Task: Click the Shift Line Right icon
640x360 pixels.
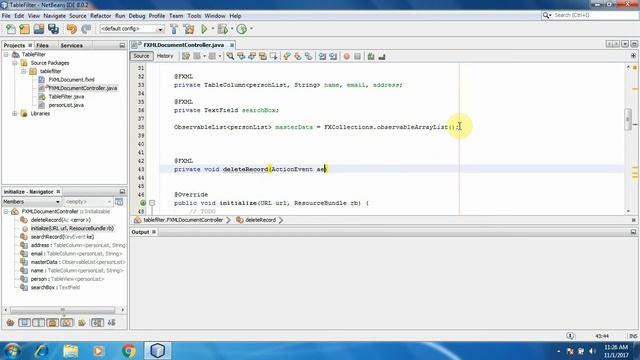Action: 333,56
